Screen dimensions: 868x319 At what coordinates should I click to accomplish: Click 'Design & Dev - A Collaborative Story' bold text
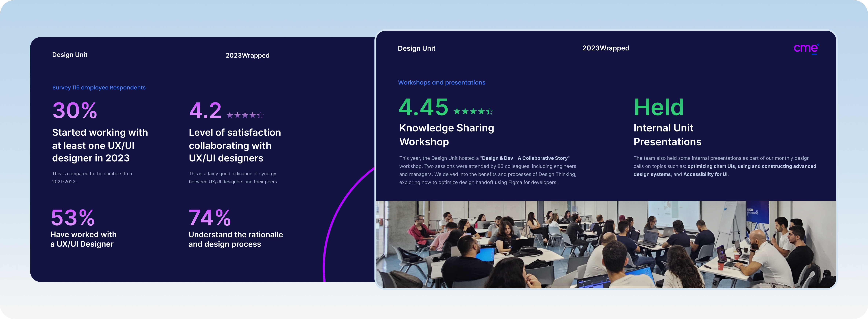point(525,158)
